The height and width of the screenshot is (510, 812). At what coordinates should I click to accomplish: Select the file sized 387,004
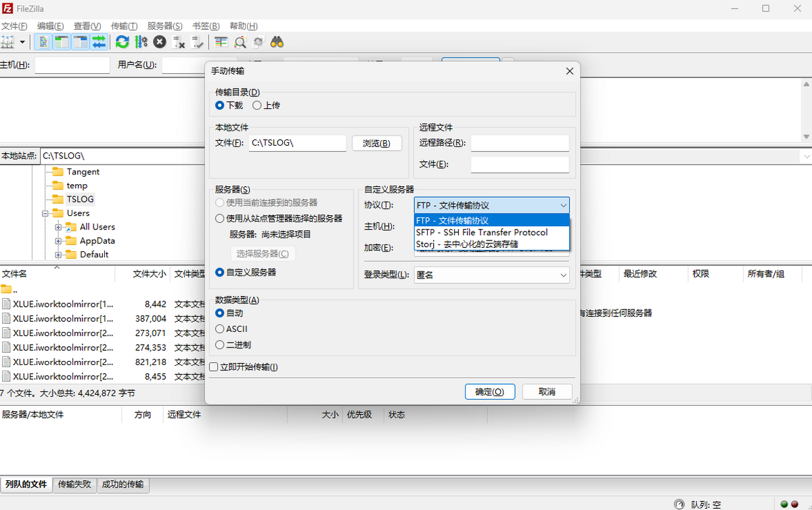pos(103,318)
